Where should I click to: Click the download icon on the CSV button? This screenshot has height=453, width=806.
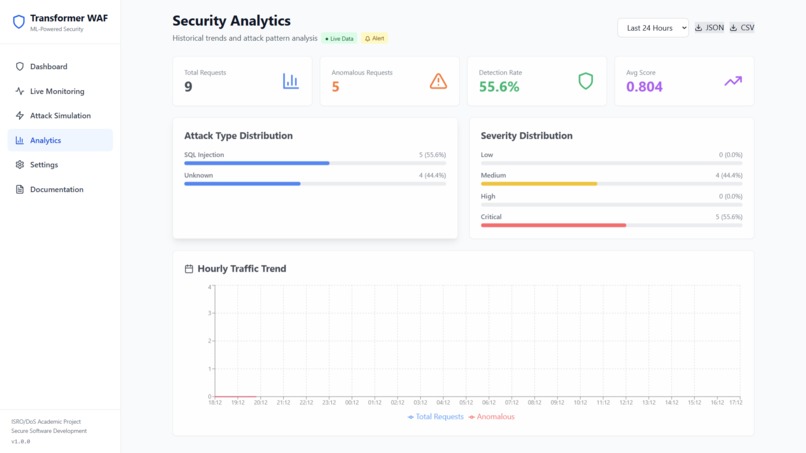pos(734,28)
